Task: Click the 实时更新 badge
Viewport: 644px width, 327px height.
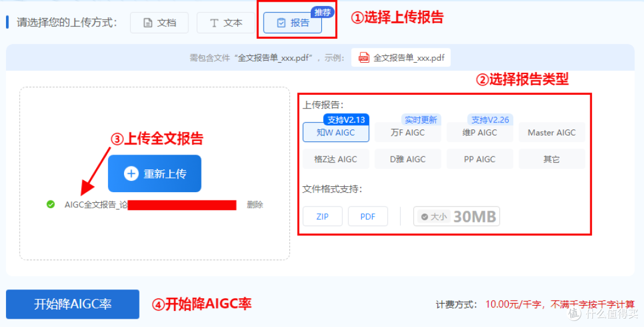Action: tap(420, 119)
